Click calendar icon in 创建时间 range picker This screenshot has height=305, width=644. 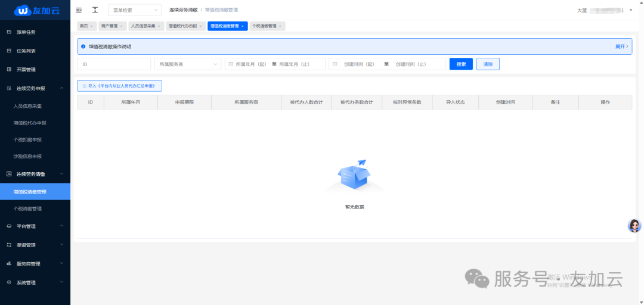(335, 64)
